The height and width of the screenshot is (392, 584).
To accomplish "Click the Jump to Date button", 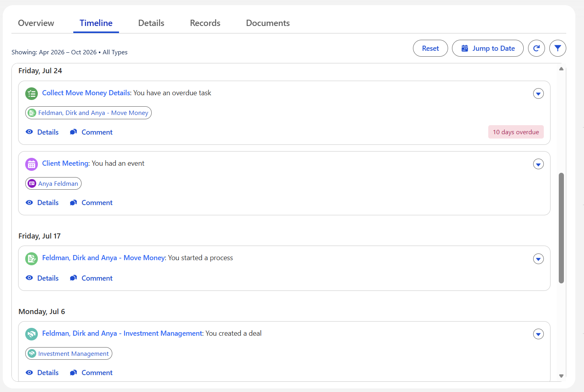I will coord(488,48).
